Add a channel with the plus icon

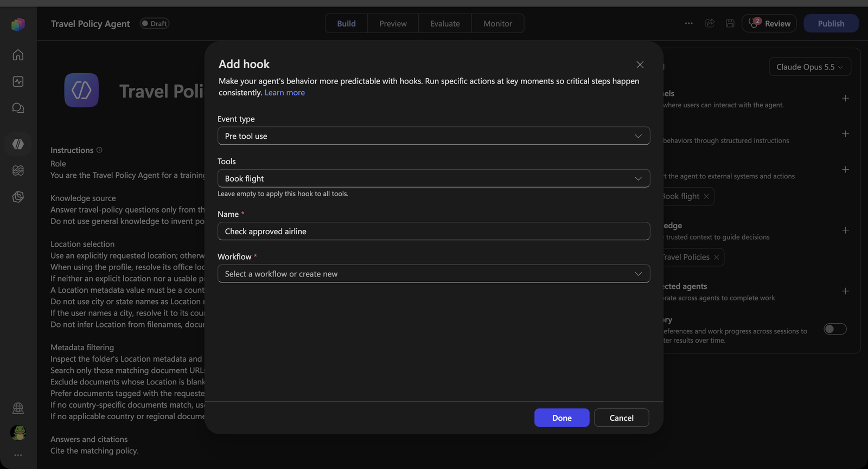[x=845, y=98]
